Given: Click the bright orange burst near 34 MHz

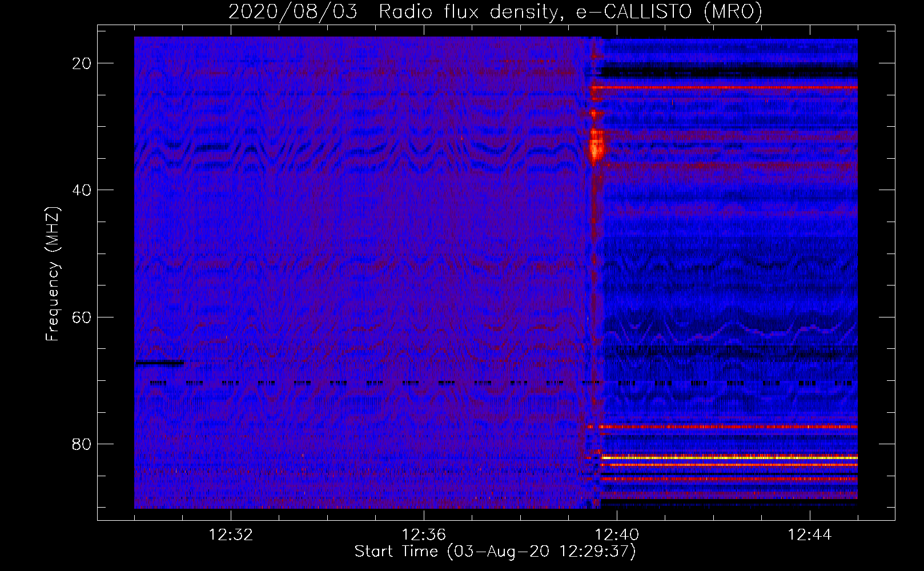Looking at the screenshot, I should click(596, 147).
